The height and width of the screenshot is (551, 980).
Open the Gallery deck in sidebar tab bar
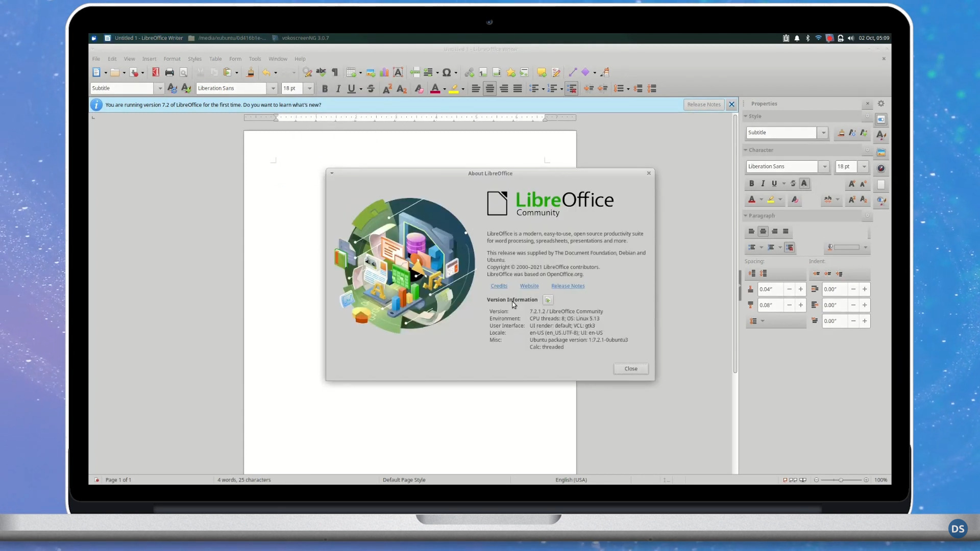pos(881,152)
